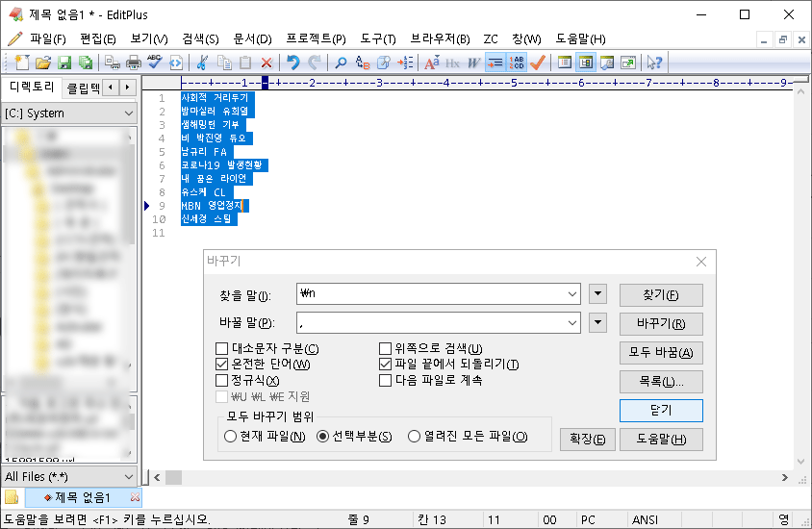The height and width of the screenshot is (529, 812).
Task: Click the Redo toolbar icon
Action: click(x=315, y=63)
